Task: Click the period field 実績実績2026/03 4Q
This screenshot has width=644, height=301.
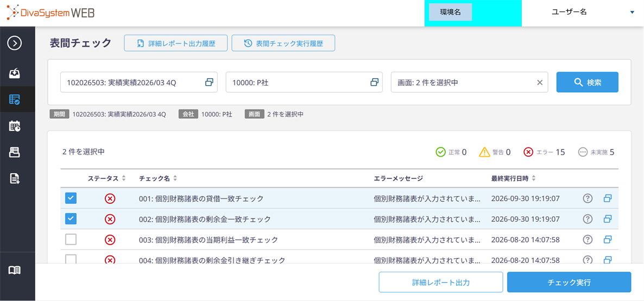Action: pyautogui.click(x=139, y=82)
